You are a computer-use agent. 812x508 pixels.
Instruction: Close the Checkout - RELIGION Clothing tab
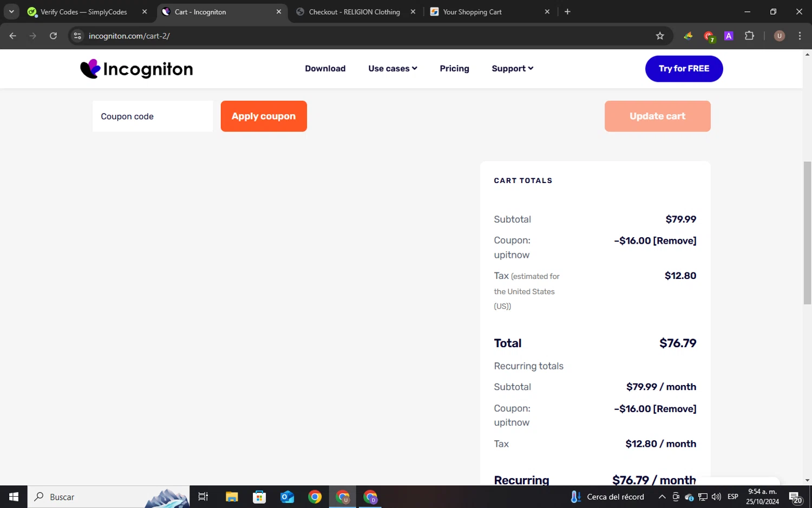pos(413,12)
